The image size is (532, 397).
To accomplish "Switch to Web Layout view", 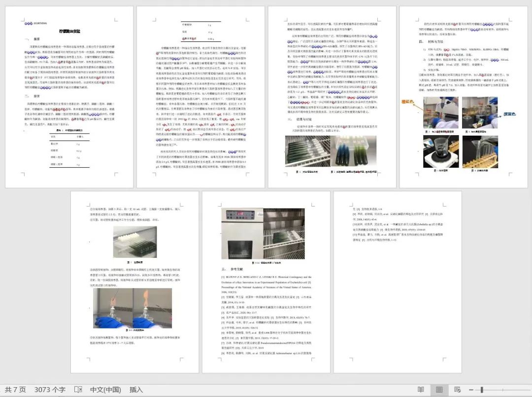I will 457,390.
